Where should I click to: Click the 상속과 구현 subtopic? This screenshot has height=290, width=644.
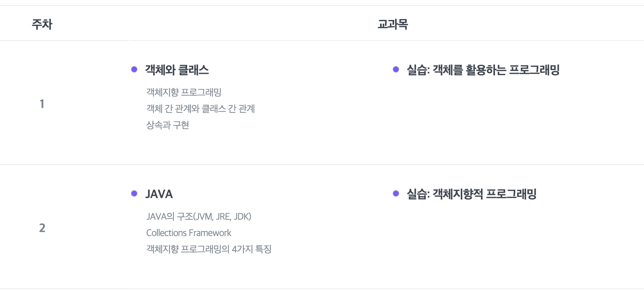click(x=168, y=125)
